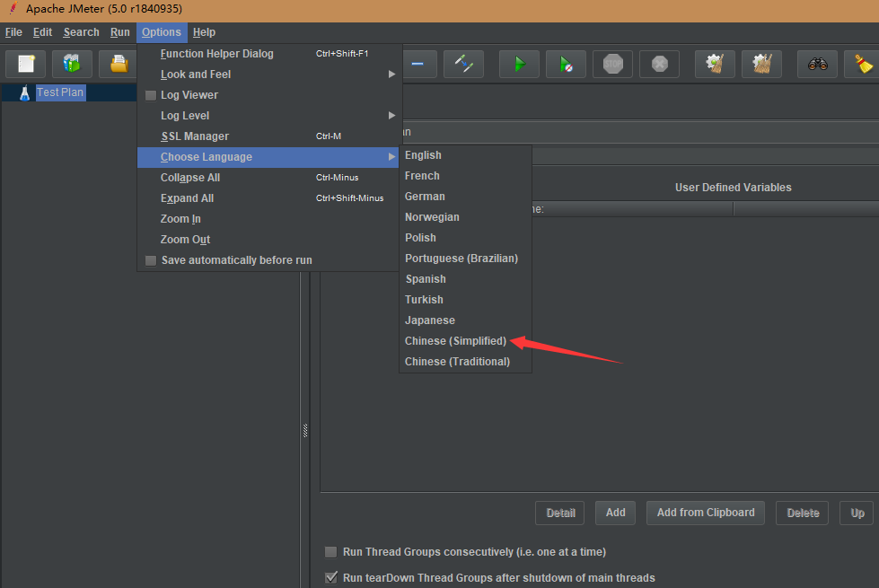Screen dimensions: 879x588
Task: Click the Clear All double-broom icon
Action: click(x=762, y=64)
